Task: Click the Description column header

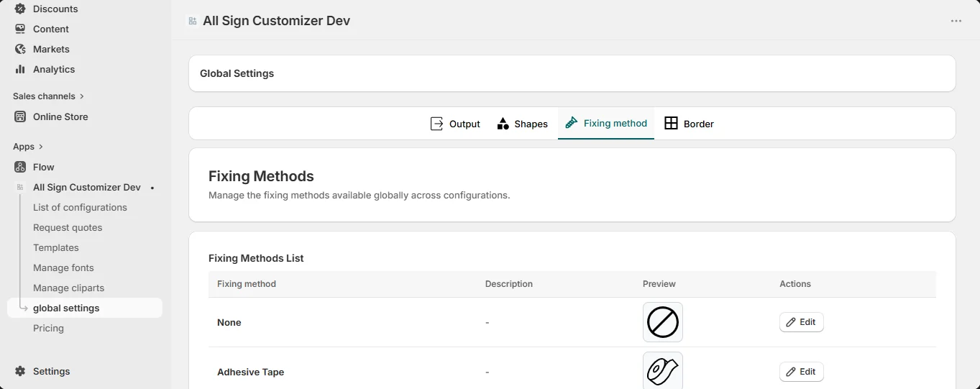Action: click(x=509, y=284)
